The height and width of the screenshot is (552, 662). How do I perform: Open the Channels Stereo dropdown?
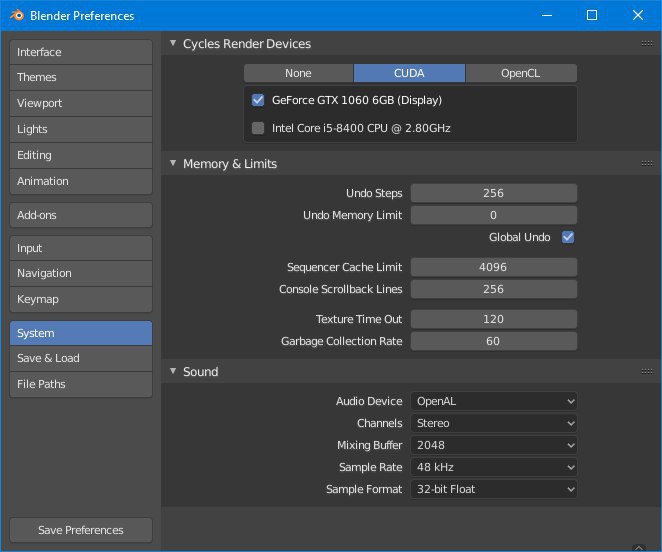(x=494, y=423)
